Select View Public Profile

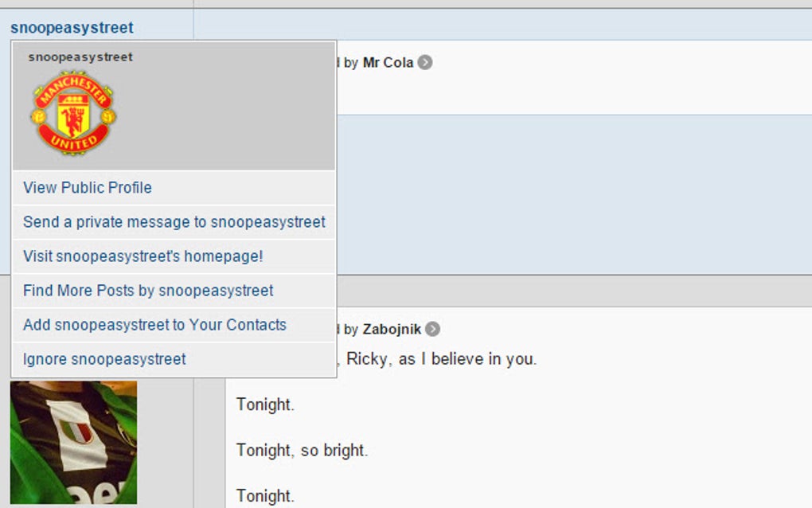pos(88,188)
